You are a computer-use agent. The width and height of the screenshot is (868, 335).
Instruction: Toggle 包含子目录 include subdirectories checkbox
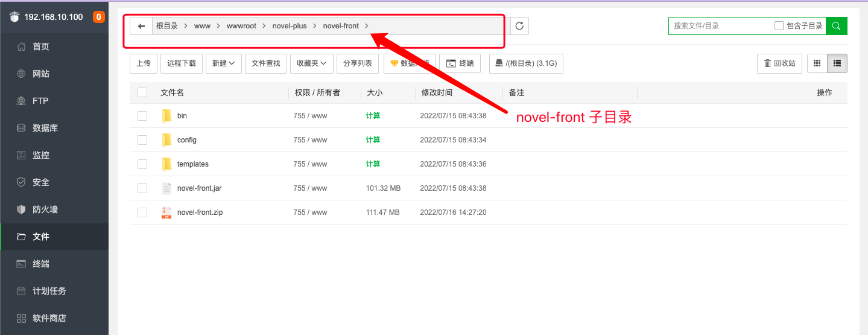click(779, 26)
